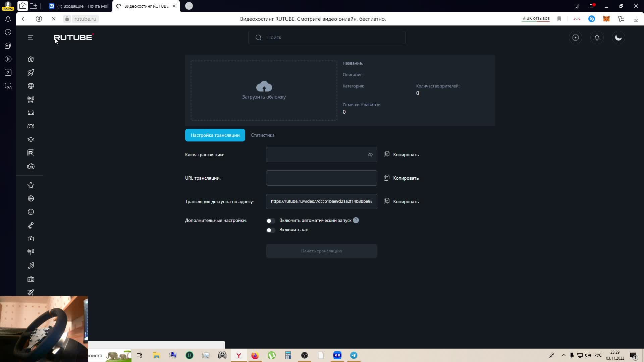
Task: Open the notifications bell in RUTUBE header
Action: tap(597, 38)
